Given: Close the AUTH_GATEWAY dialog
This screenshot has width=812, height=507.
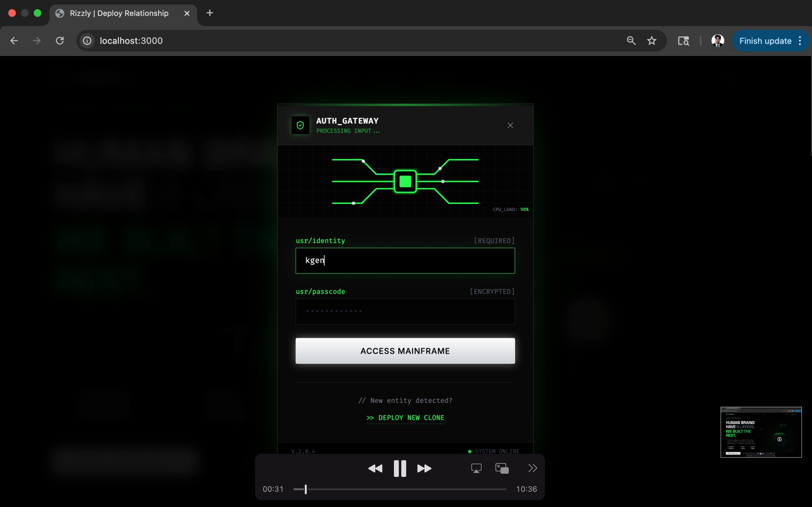Looking at the screenshot, I should [510, 125].
